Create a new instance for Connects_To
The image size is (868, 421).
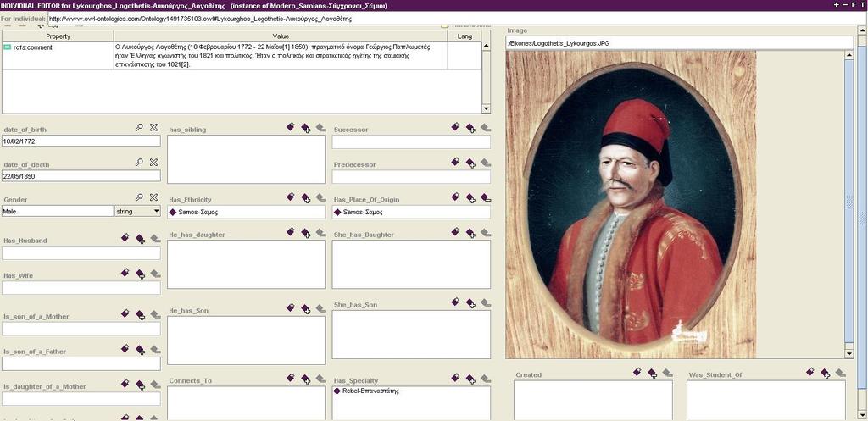point(291,379)
